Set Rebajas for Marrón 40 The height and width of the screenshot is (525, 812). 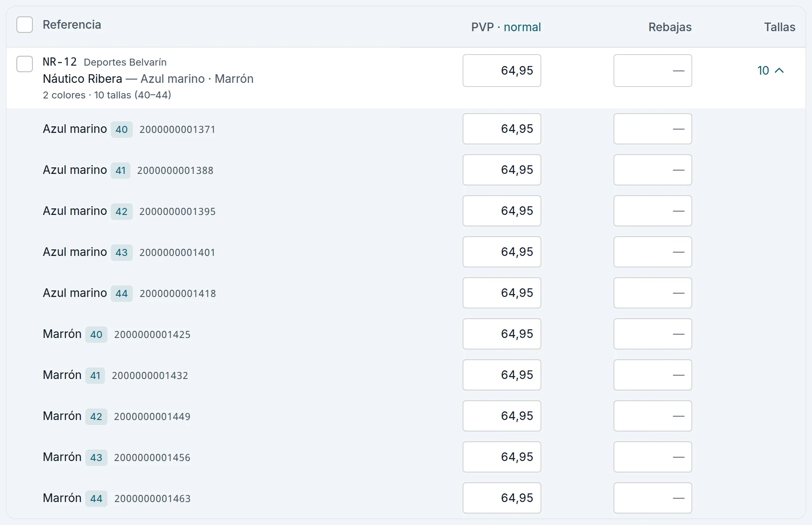click(653, 334)
